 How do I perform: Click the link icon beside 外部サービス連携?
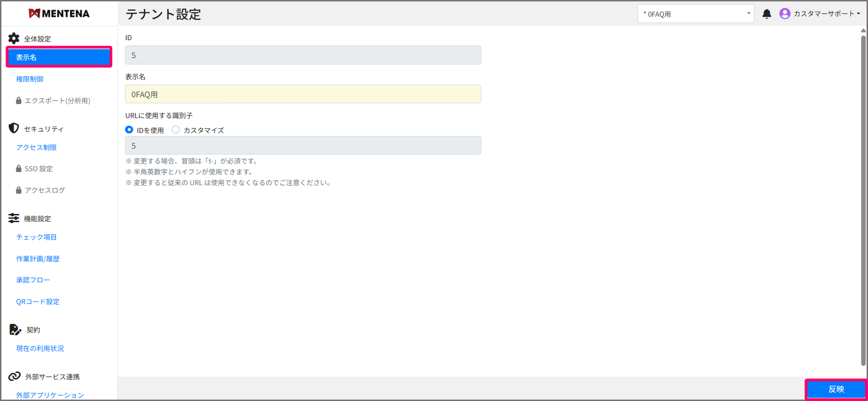[x=15, y=376]
